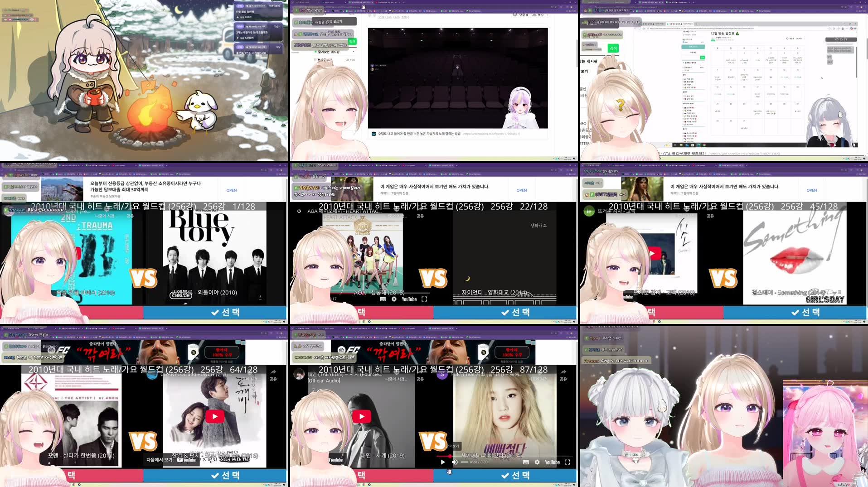
Task: Mute the video with the speaker icon
Action: tap(455, 462)
